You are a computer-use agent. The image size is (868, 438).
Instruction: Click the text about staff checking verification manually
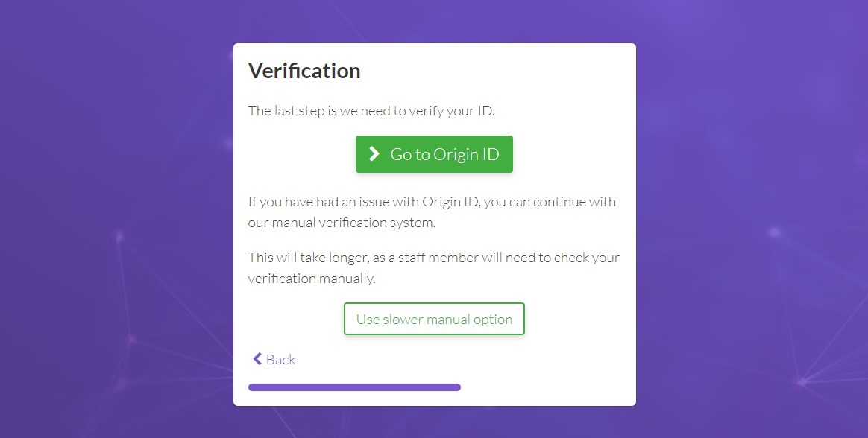click(x=433, y=267)
